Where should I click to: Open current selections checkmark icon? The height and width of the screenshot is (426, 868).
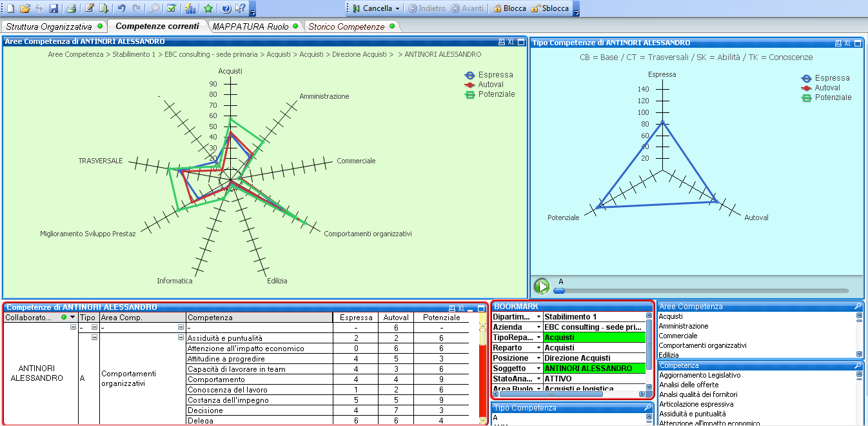point(172,8)
